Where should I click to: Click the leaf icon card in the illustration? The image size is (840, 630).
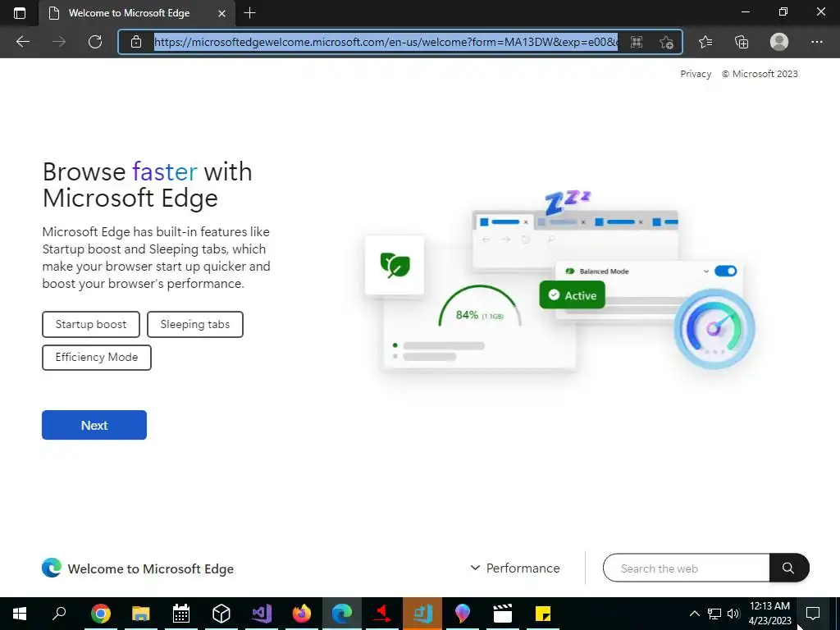(395, 265)
